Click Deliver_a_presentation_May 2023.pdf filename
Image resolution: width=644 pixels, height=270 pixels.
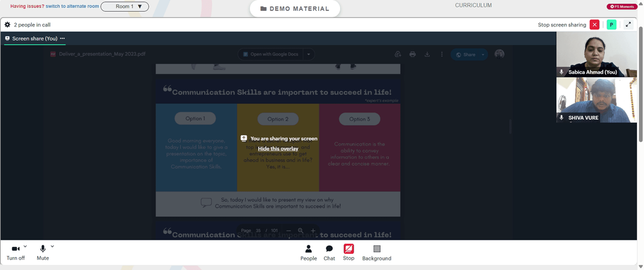[102, 54]
